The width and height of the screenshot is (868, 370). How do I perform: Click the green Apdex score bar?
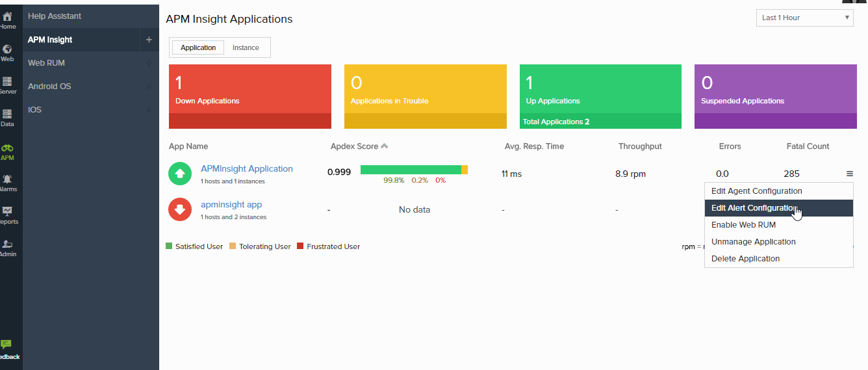[x=410, y=170]
